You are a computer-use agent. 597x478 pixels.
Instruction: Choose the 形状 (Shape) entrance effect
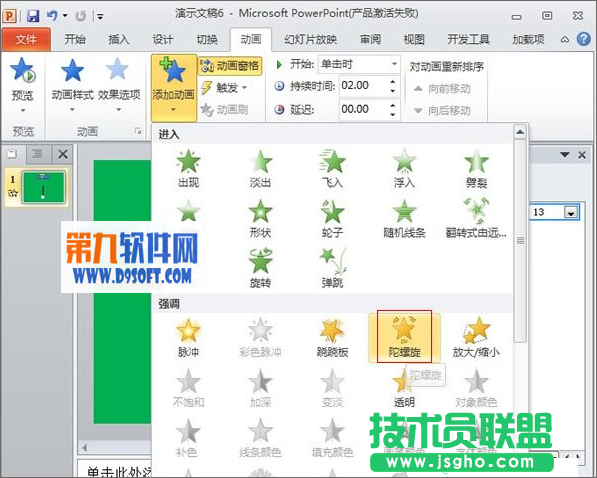coord(260,219)
